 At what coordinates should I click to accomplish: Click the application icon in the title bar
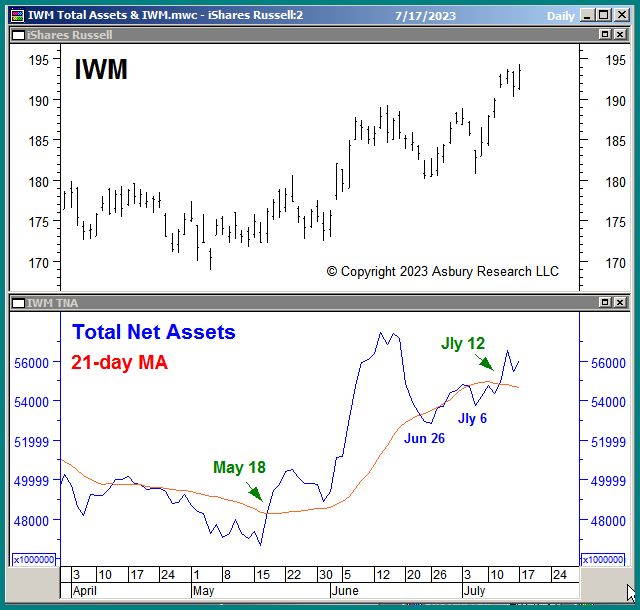coord(16,16)
